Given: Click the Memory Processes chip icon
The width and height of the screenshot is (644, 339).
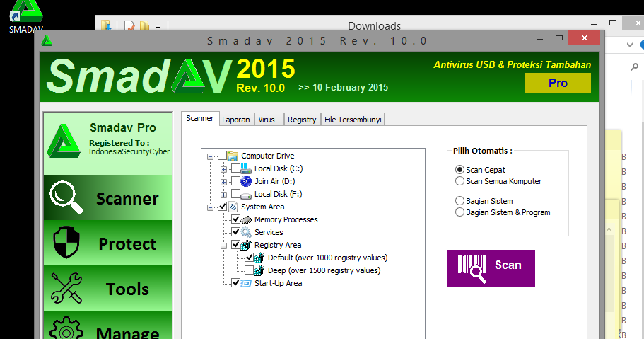Looking at the screenshot, I should pos(246,219).
